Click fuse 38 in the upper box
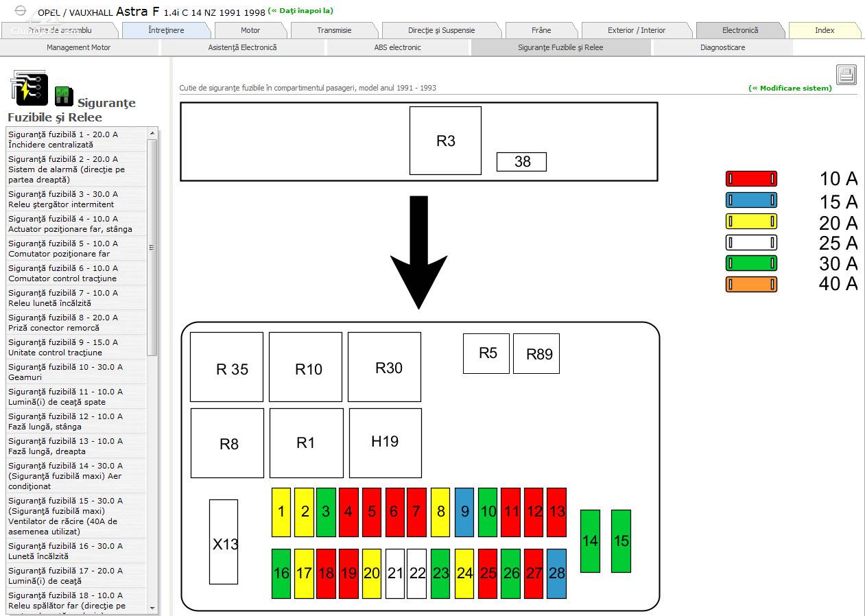865x616 pixels. click(x=521, y=162)
